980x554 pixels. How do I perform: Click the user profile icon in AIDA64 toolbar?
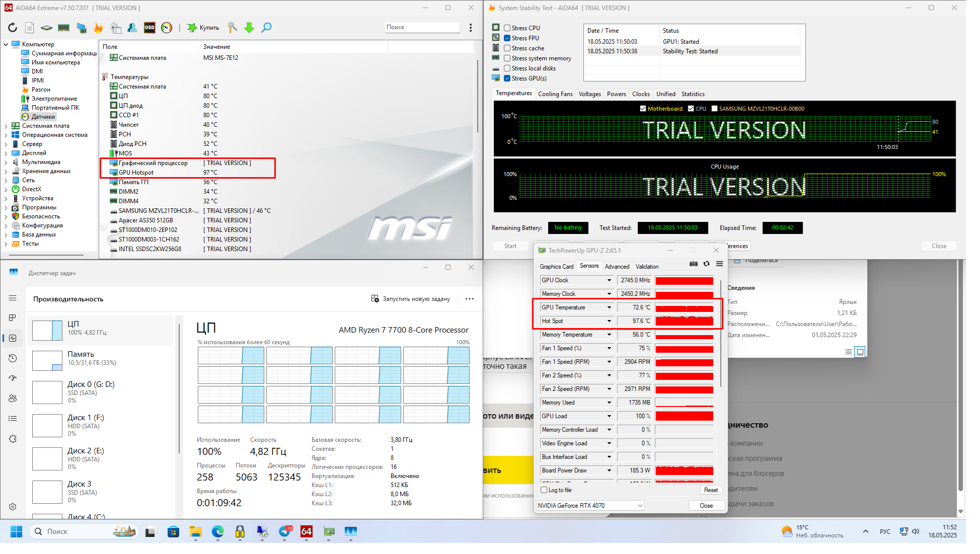[x=132, y=28]
